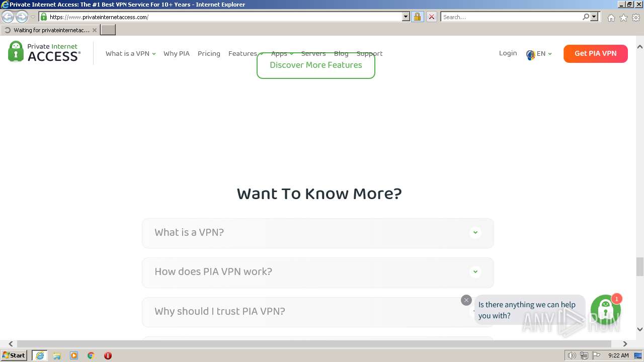The width and height of the screenshot is (644, 362).
Task: Click the volume speaker tray icon
Action: pyautogui.click(x=572, y=355)
